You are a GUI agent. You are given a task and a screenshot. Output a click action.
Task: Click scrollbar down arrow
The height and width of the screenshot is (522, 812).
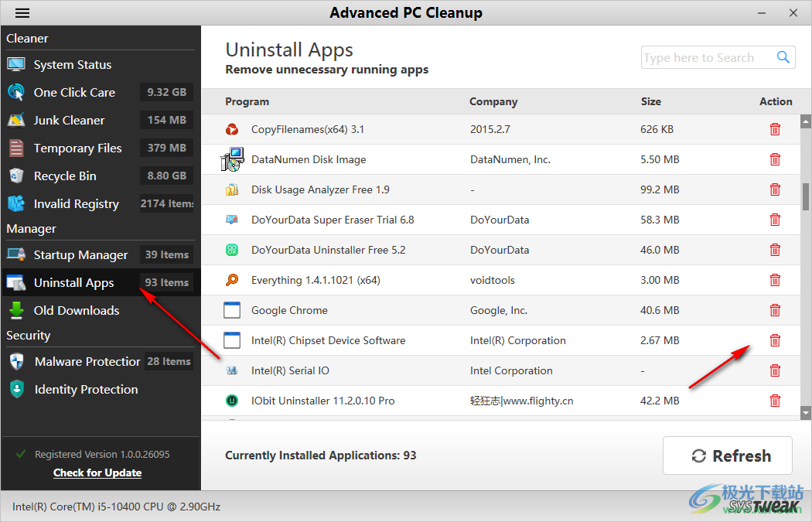pos(805,413)
